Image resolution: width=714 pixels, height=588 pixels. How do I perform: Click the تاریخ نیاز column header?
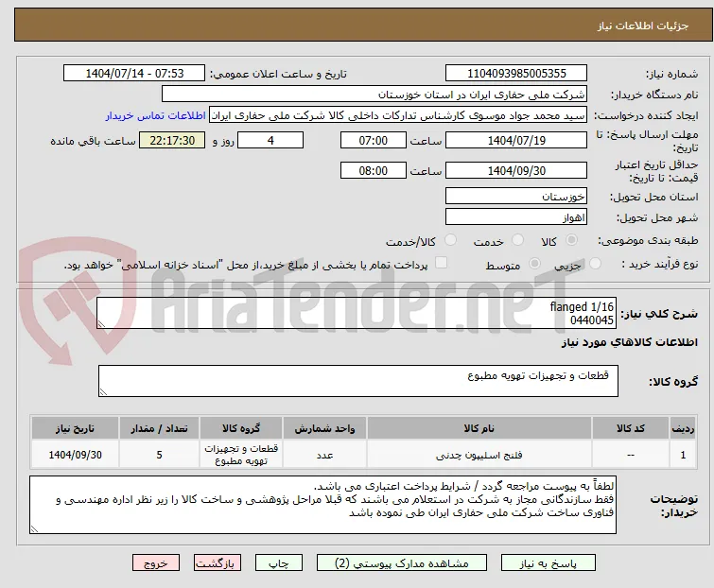tap(75, 428)
